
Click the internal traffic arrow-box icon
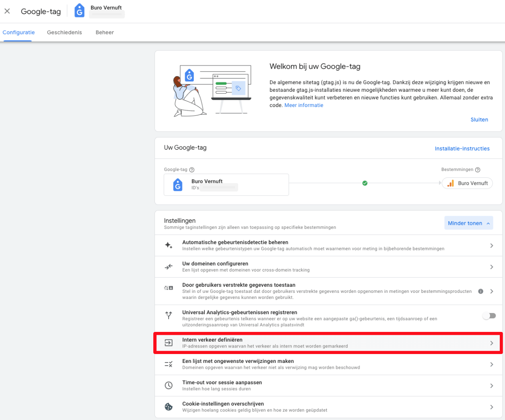(169, 343)
